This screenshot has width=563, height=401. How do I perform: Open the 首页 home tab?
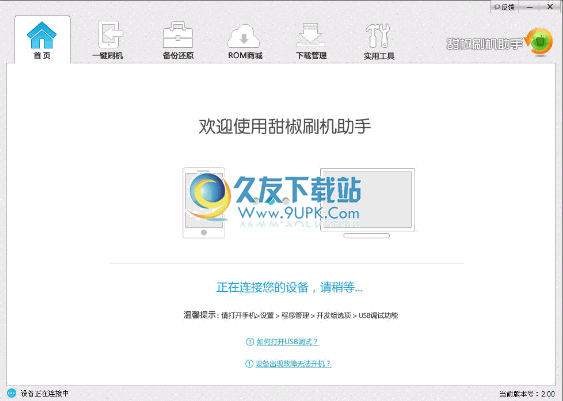click(x=42, y=39)
